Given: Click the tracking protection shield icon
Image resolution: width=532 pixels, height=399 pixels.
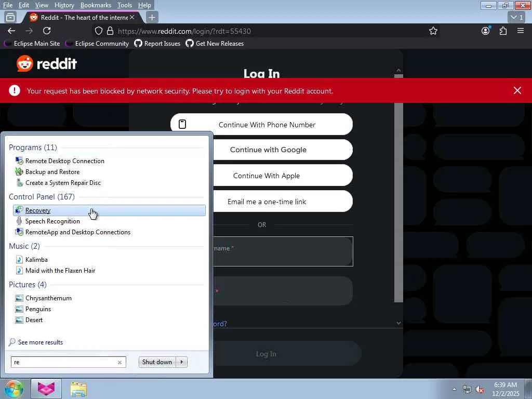Looking at the screenshot, I should [98, 31].
